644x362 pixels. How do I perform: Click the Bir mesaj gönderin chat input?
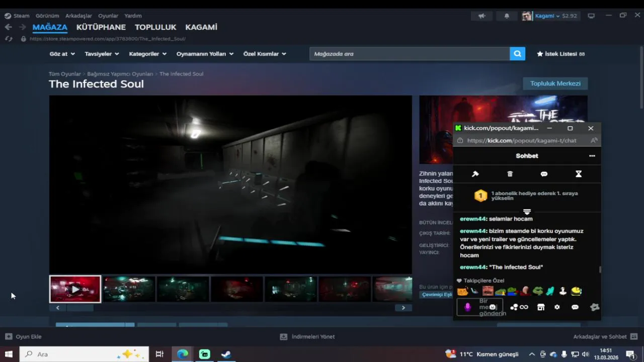coord(479,307)
